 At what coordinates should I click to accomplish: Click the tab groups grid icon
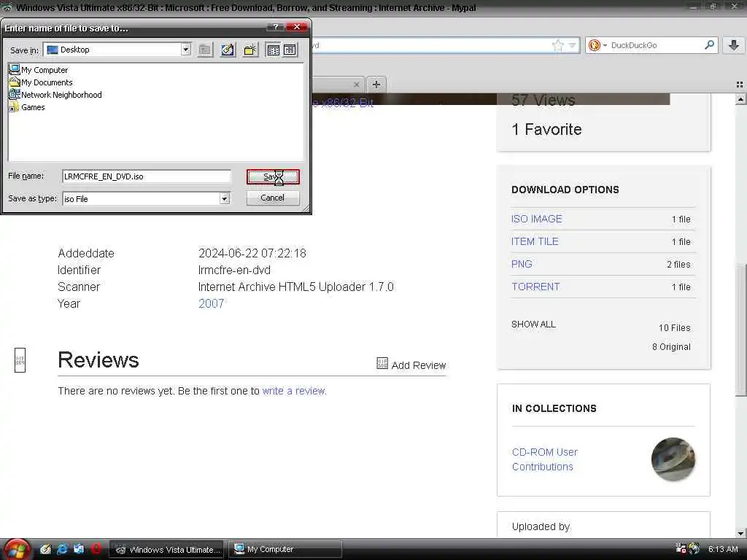[740, 85]
